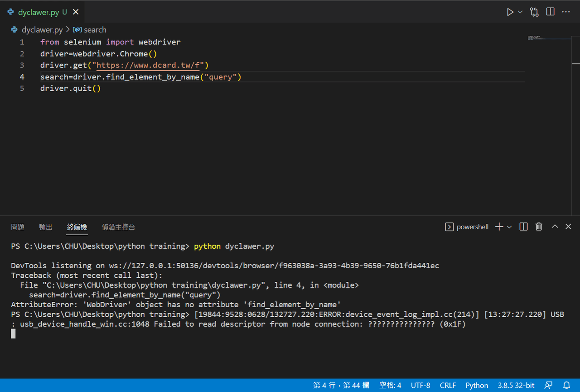Open the run options dropdown arrow

click(x=520, y=12)
